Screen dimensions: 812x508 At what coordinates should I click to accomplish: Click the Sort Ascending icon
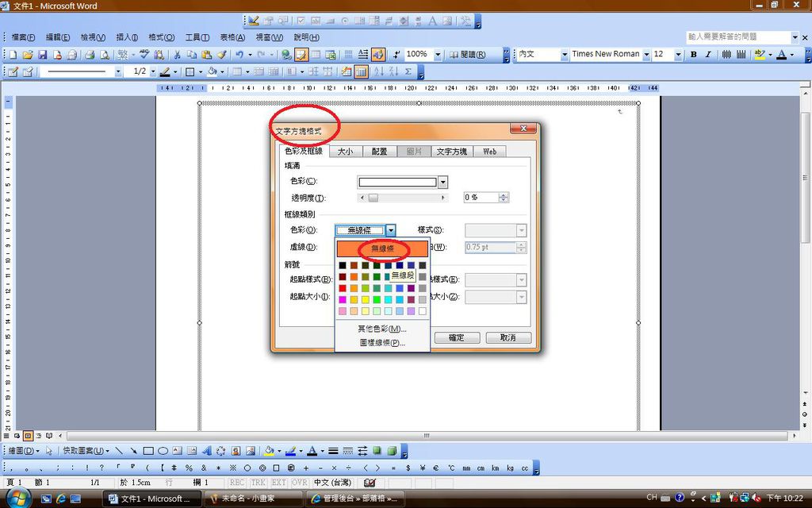[x=378, y=71]
